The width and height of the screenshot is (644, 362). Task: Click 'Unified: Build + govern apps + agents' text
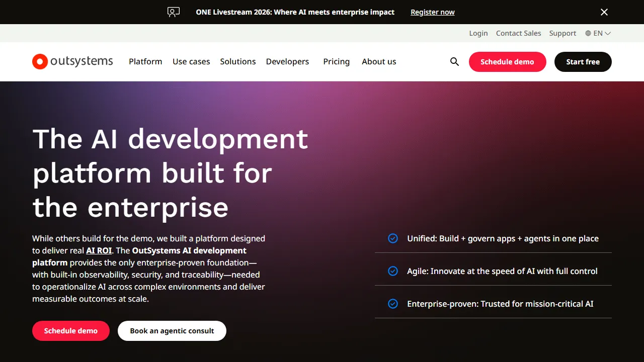click(503, 238)
